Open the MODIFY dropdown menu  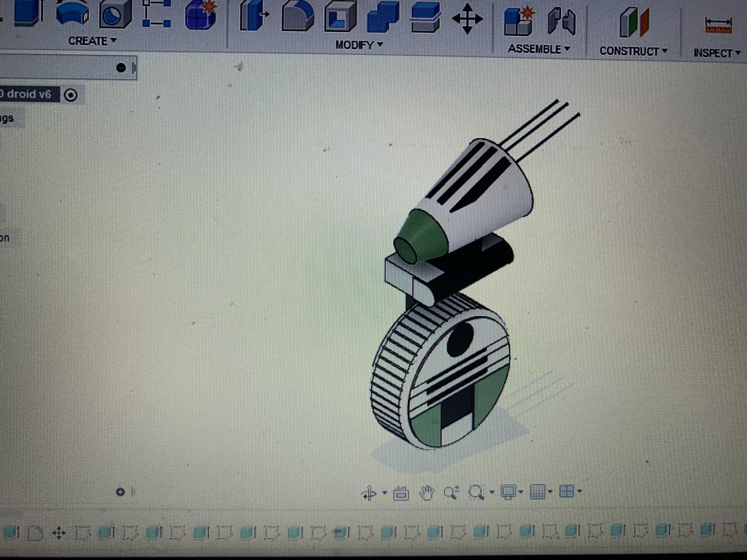(x=359, y=45)
